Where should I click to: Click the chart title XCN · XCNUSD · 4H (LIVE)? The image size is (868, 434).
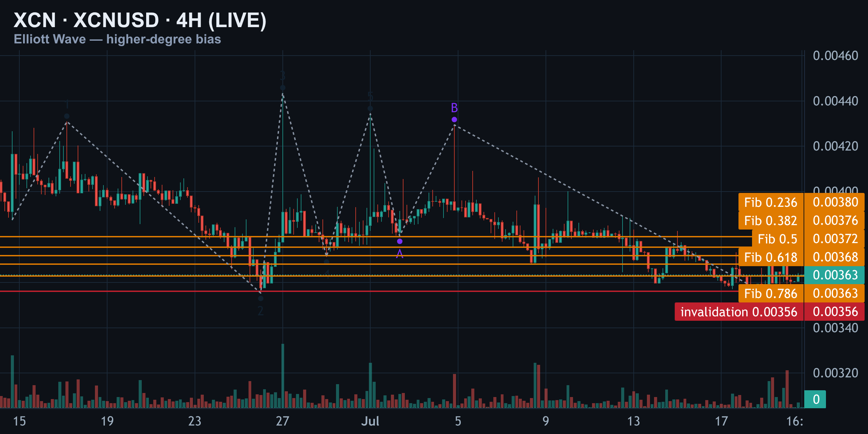140,20
